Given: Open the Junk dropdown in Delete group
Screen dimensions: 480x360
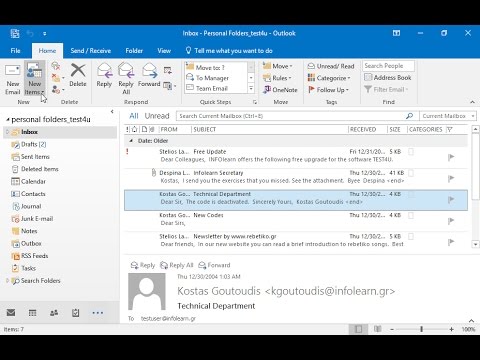Looking at the screenshot, I should coord(58,90).
